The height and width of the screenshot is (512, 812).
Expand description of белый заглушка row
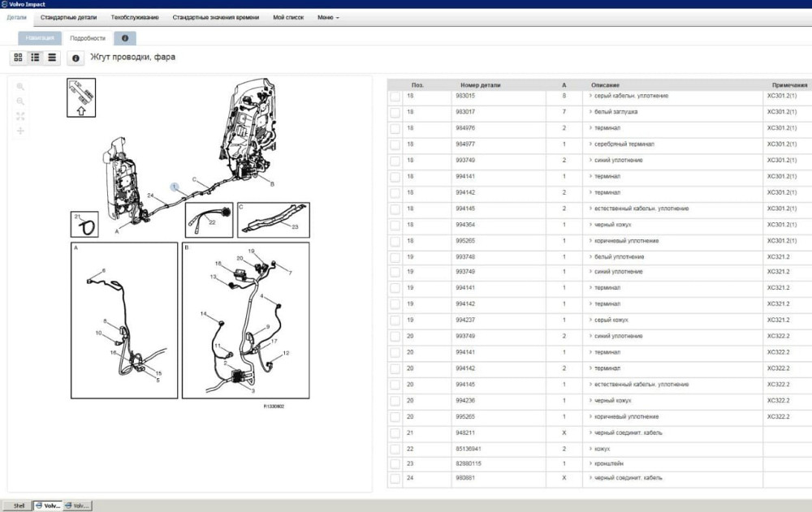tap(590, 112)
